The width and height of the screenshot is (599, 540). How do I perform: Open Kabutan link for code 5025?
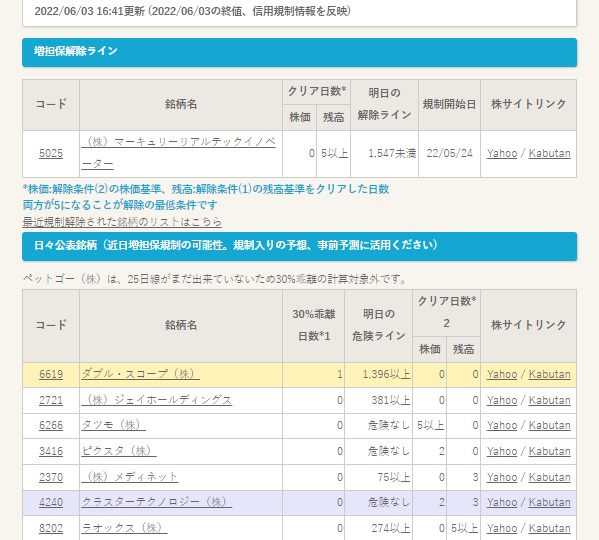549,154
